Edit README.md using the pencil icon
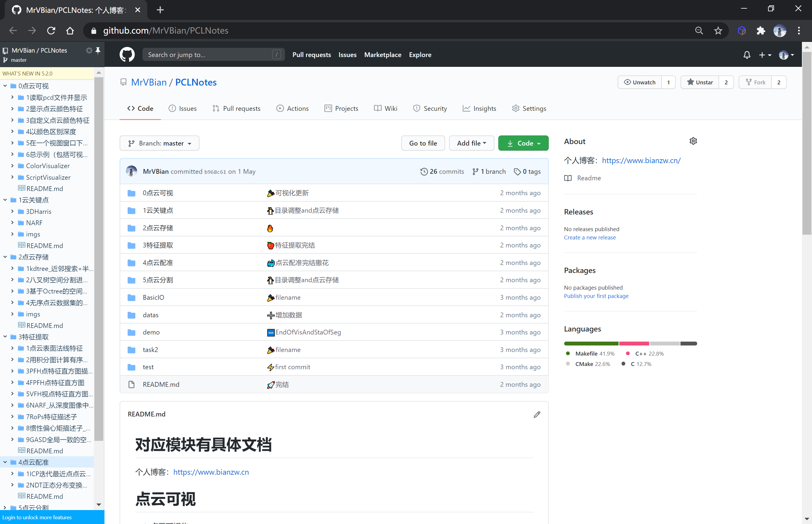Viewport: 812px width, 524px height. click(537, 414)
